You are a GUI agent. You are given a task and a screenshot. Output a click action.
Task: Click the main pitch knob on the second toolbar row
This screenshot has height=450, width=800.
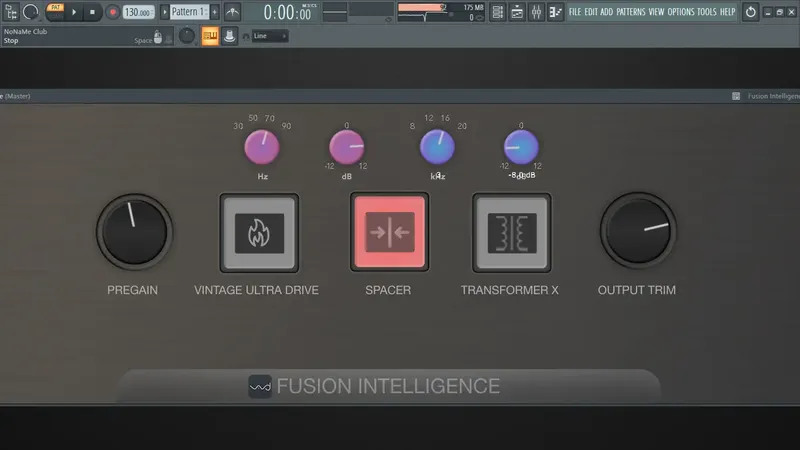(187, 36)
